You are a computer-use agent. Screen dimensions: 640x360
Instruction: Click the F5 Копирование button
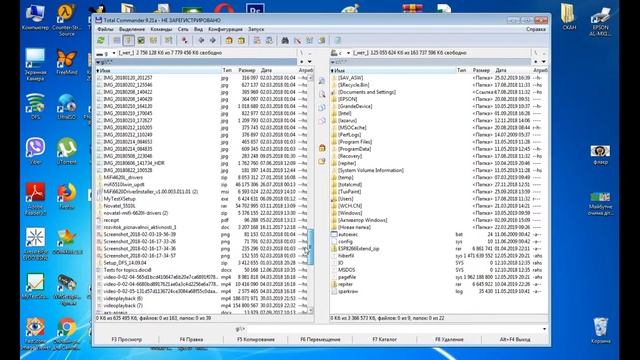point(256,339)
